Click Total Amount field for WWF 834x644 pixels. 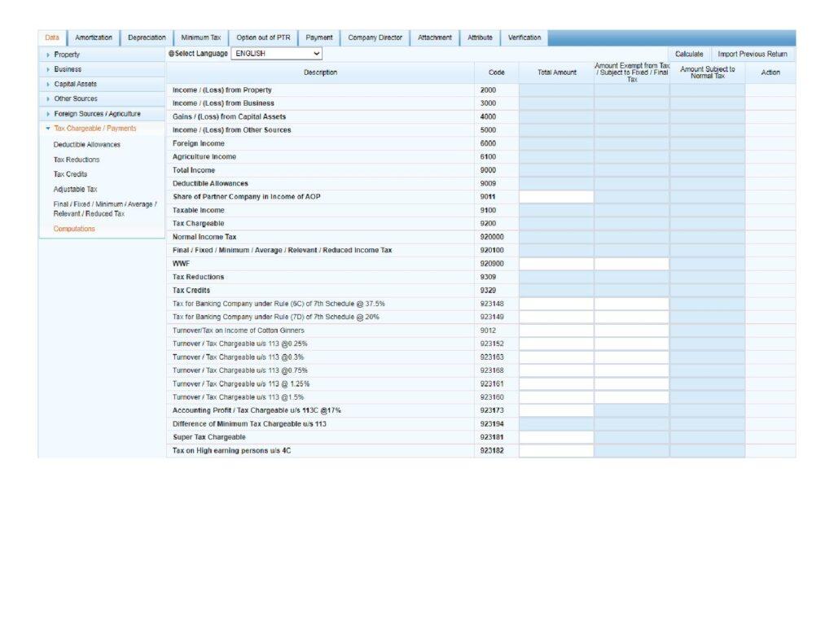click(x=556, y=264)
